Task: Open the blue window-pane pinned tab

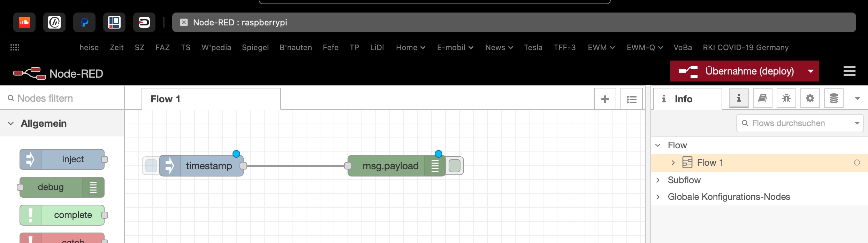Action: pos(114,22)
